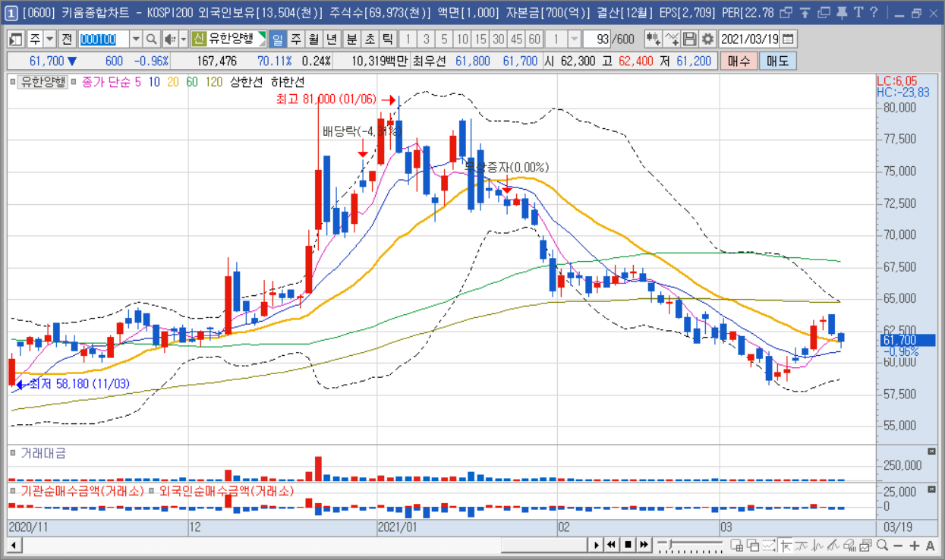Screen dimensions: 945x560
Task: Click the chart zoom magnifier icon bottom
Action: click(881, 545)
